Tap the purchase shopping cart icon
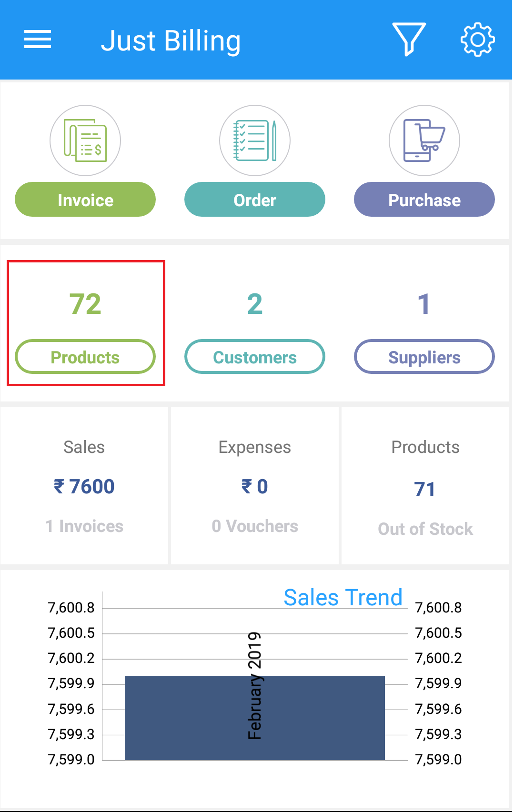The height and width of the screenshot is (812, 514). (424, 140)
